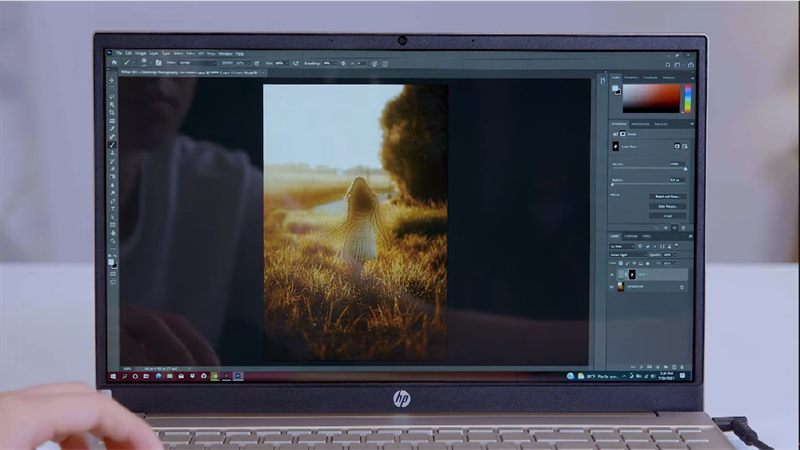Image resolution: width=800 pixels, height=450 pixels.
Task: Toggle Quick Mask mode in toolbar
Action: [x=113, y=274]
